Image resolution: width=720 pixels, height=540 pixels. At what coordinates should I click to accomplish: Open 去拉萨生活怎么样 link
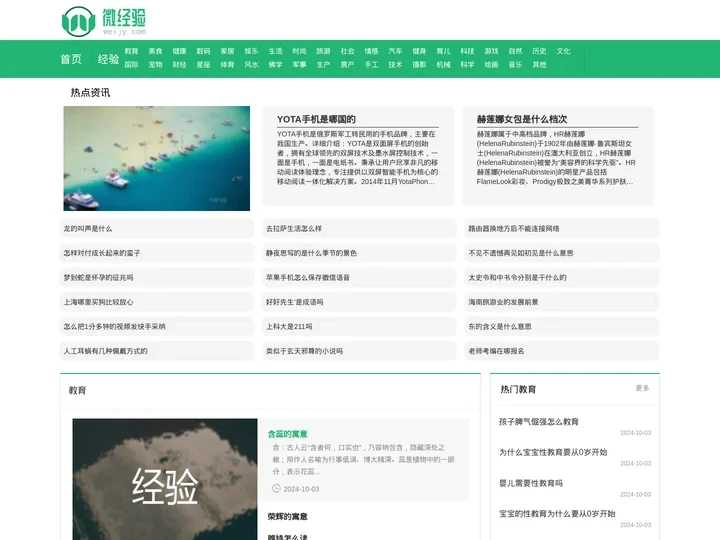point(294,228)
